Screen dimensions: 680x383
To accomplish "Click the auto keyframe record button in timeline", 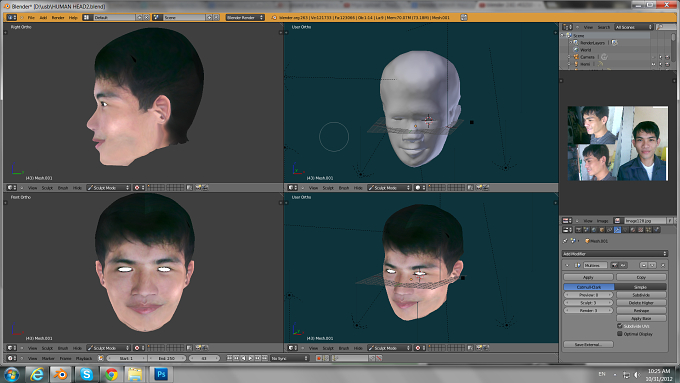I will 319,358.
